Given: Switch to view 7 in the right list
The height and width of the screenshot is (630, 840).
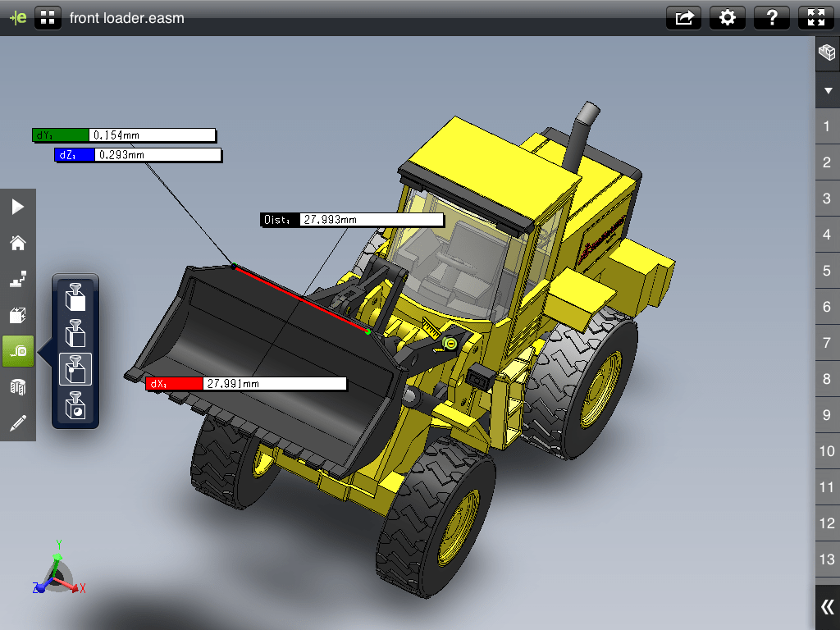Looking at the screenshot, I should [826, 343].
